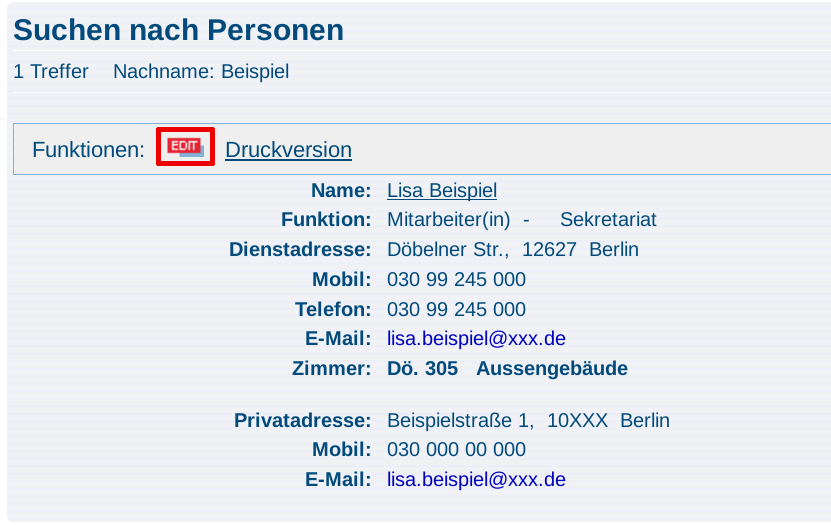
Task: Click the Sekretariat text
Action: (608, 219)
